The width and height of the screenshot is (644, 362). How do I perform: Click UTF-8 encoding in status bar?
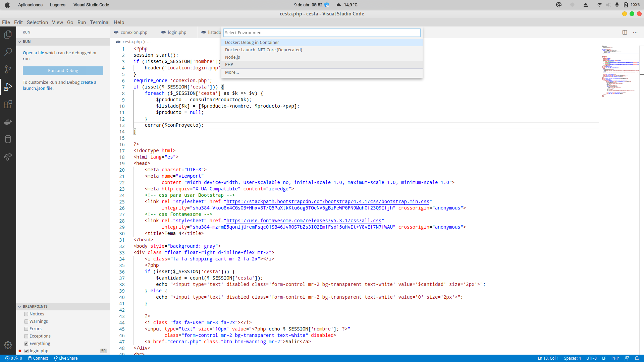(591, 358)
